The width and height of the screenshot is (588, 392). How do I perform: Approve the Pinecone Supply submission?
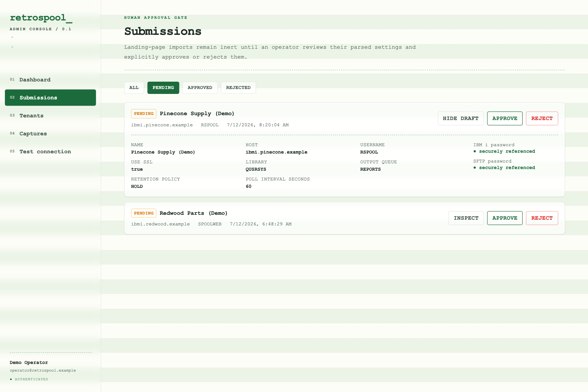505,118
